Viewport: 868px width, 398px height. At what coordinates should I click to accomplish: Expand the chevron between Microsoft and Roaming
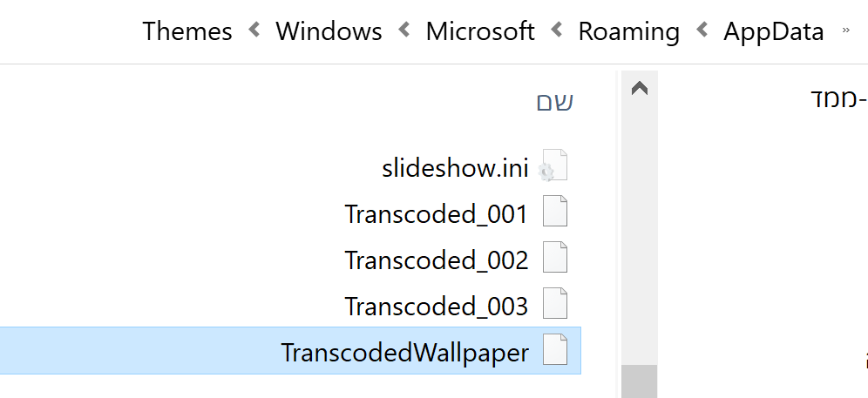point(557,31)
